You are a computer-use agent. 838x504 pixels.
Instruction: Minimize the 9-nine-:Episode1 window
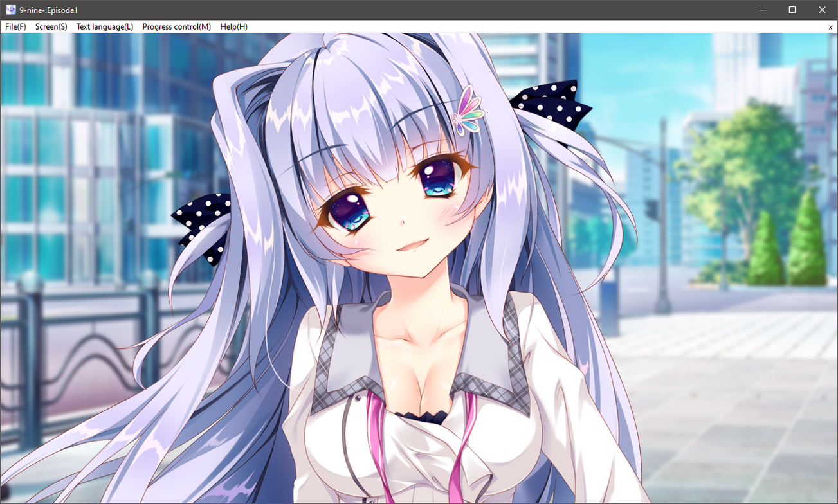pos(763,10)
